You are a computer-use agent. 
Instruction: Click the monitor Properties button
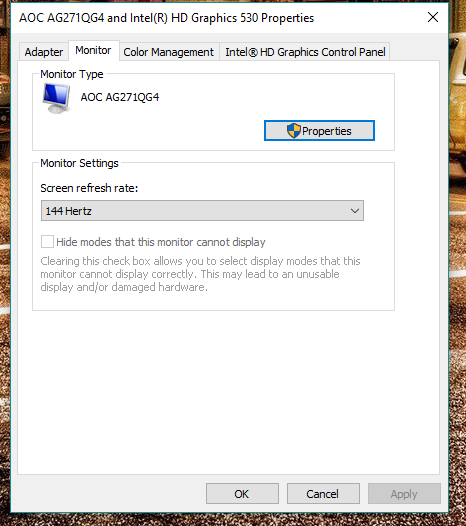319,130
